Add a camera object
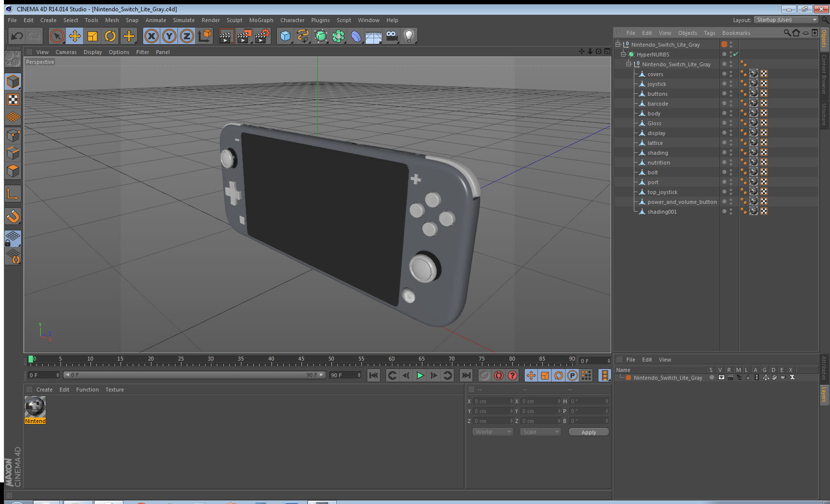 391,36
